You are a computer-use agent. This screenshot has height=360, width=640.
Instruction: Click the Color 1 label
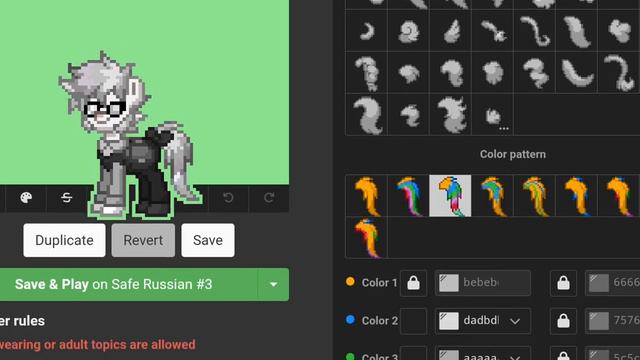[x=379, y=282]
